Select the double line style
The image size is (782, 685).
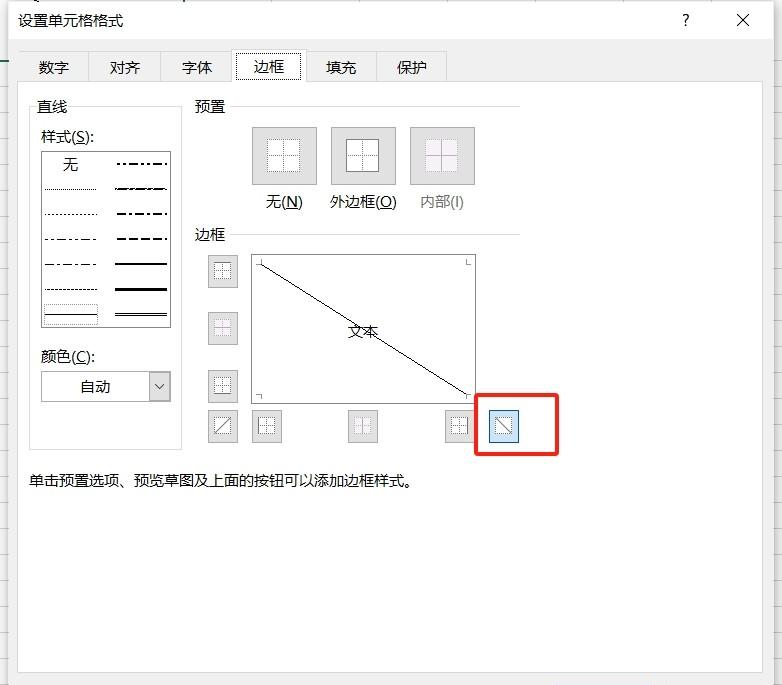(141, 314)
